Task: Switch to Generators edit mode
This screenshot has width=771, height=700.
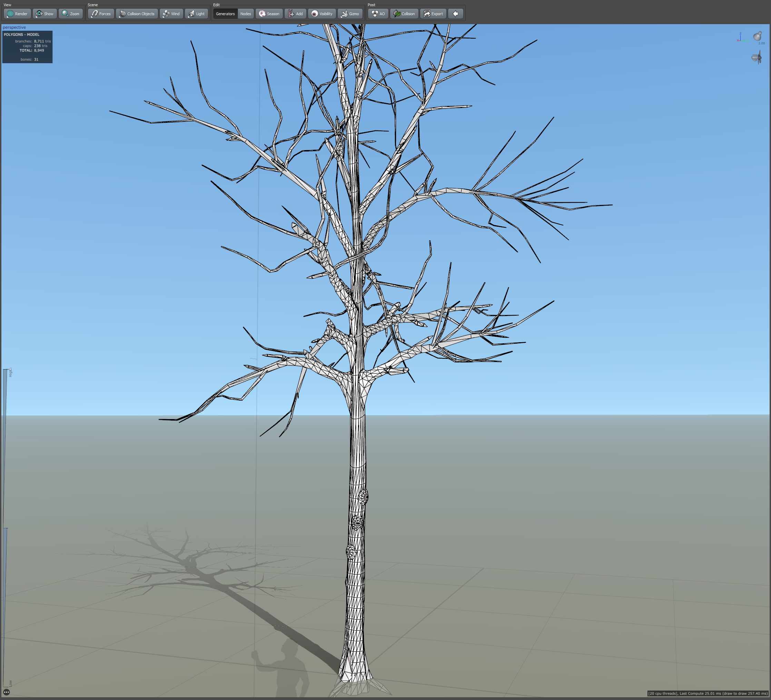Action: point(225,14)
